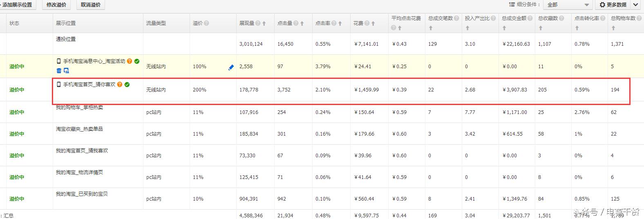Open the help icon beside 点击率 header
The width and height of the screenshot is (644, 219).
click(334, 23)
